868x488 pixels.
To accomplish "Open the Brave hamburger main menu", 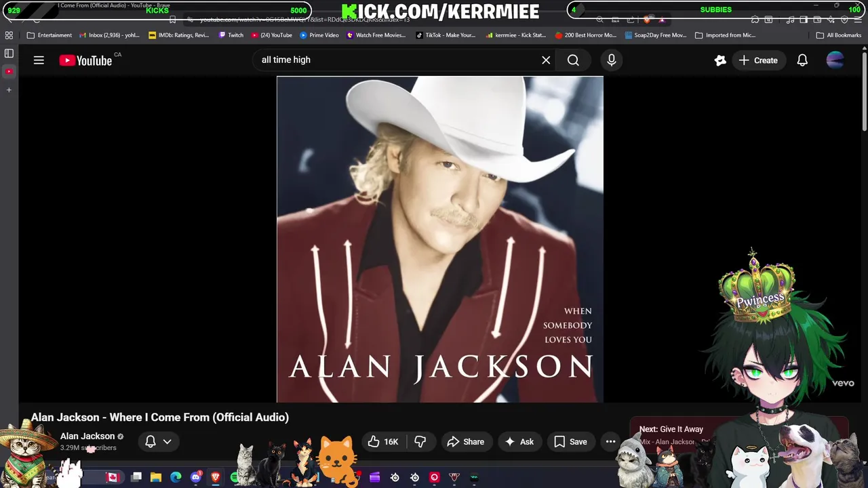I will (x=858, y=20).
